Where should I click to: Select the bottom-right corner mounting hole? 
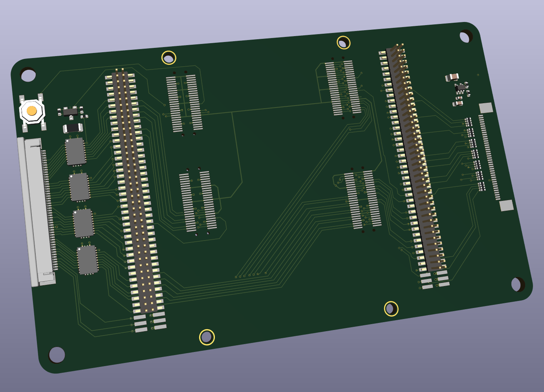518,284
